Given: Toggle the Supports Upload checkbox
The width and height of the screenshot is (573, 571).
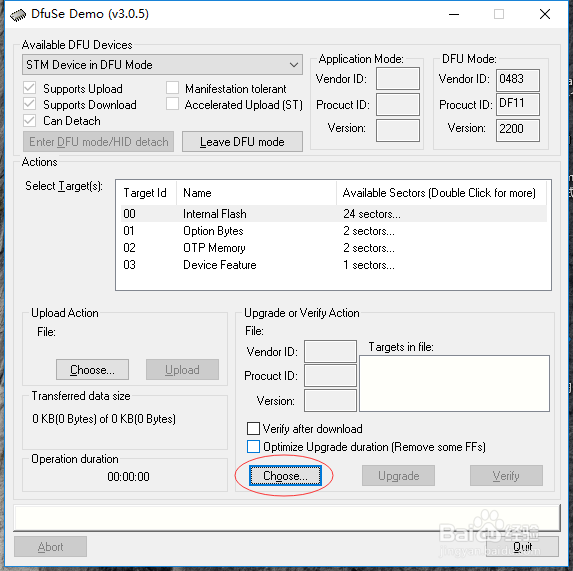Looking at the screenshot, I should click(29, 88).
